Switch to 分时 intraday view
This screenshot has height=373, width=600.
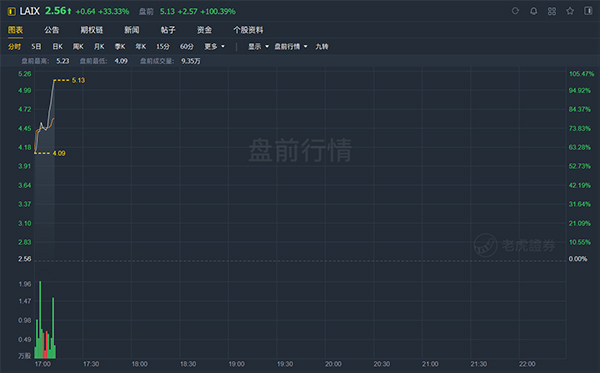[14, 46]
